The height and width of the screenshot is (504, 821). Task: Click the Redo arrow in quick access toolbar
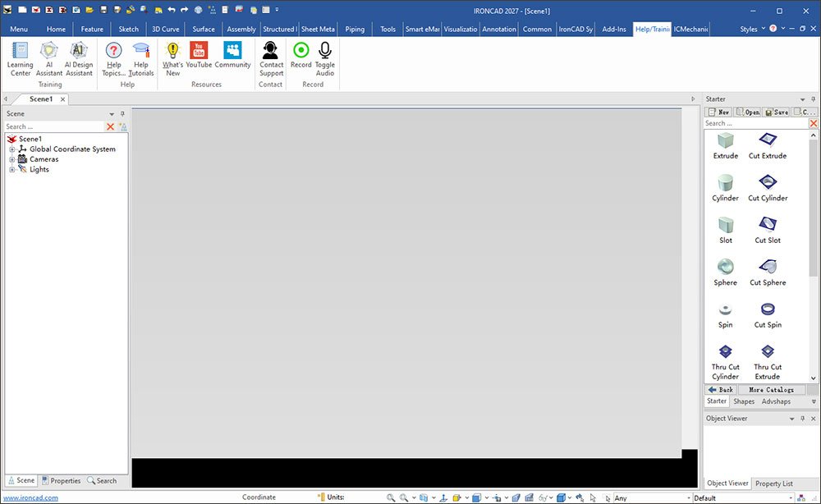(x=184, y=10)
